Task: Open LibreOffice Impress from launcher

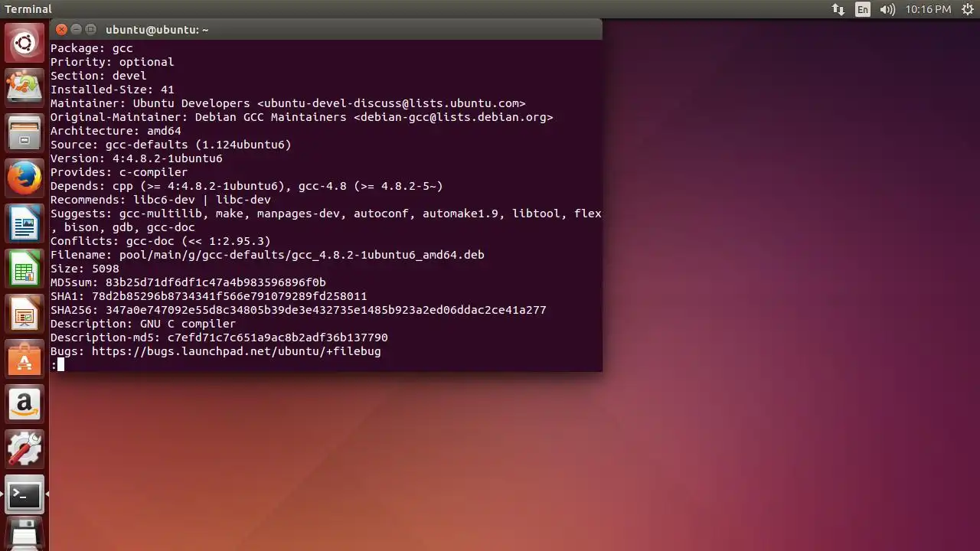Action: (24, 315)
